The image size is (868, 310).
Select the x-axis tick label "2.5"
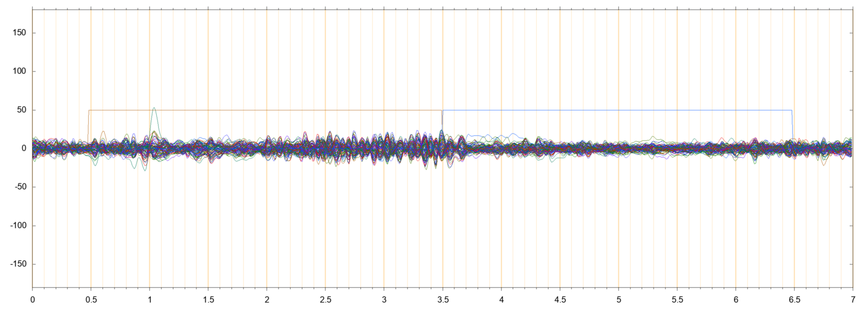(x=325, y=298)
